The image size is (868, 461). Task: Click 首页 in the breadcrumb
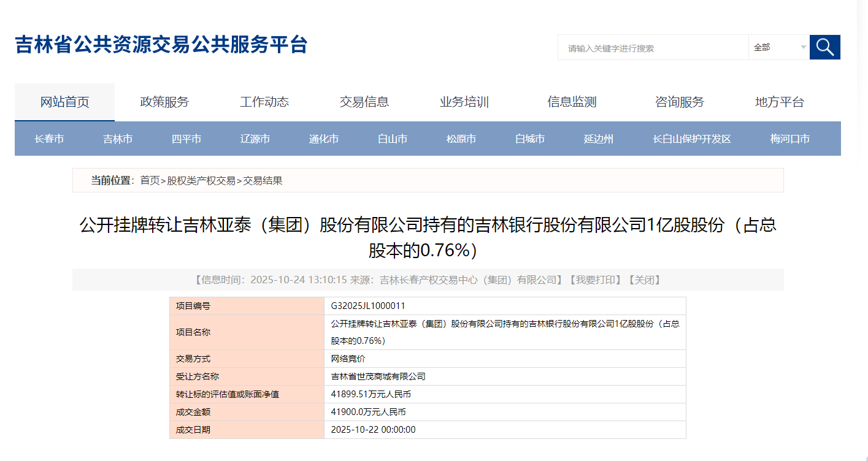150,180
